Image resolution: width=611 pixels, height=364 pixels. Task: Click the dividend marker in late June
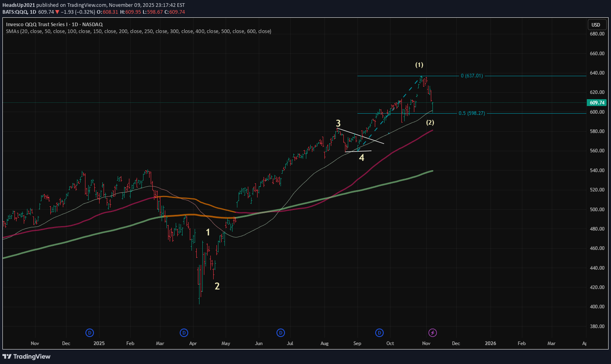(x=281, y=333)
